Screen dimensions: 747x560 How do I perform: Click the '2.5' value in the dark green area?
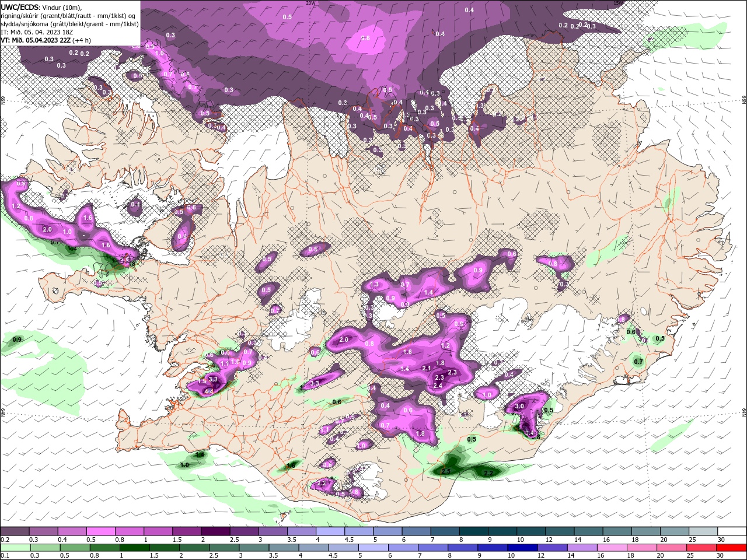click(x=446, y=471)
